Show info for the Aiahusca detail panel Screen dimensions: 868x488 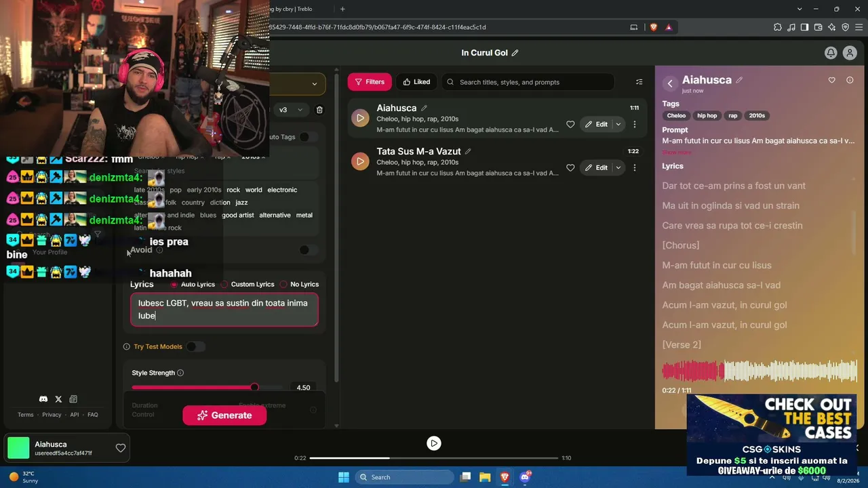pos(850,80)
